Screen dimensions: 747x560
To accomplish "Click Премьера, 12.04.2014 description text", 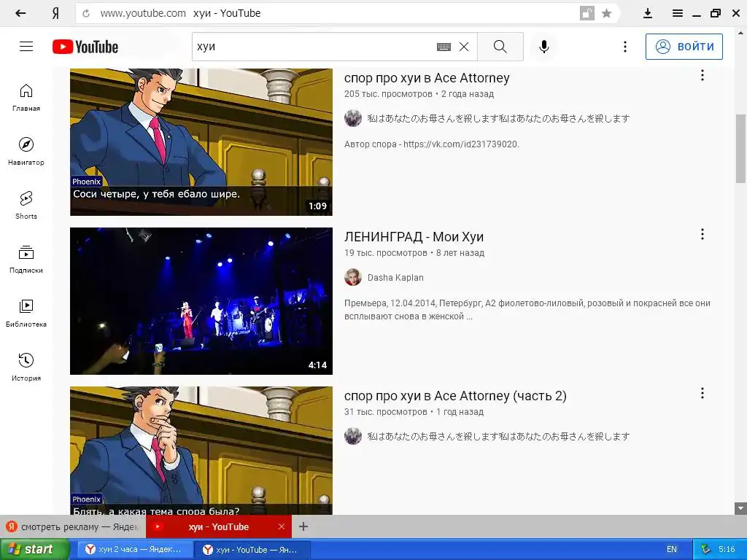I will click(x=527, y=309).
